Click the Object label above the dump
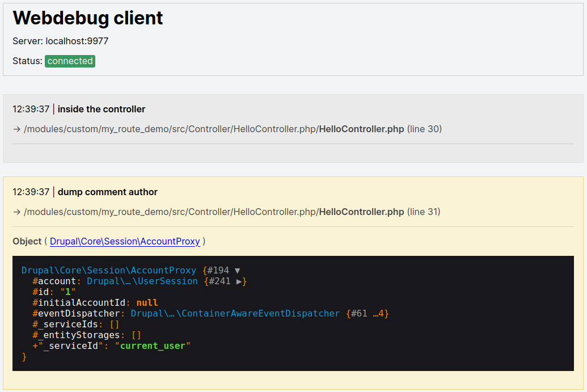 pyautogui.click(x=27, y=241)
